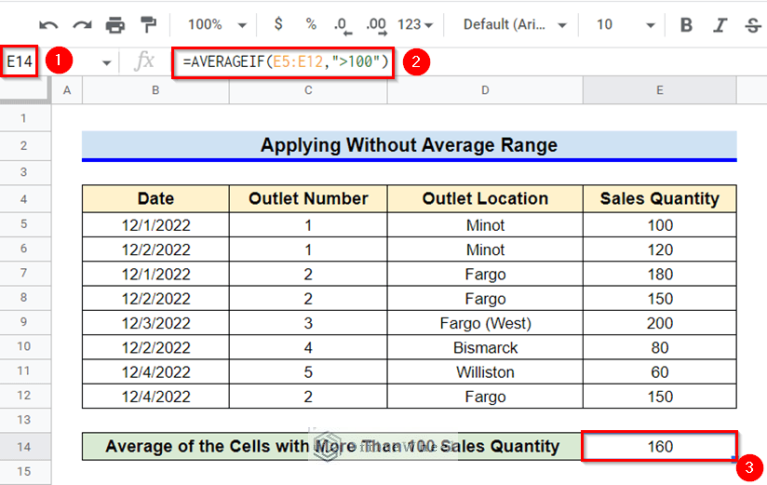The width and height of the screenshot is (767, 485).
Task: Select row 14 header
Action: point(24,446)
